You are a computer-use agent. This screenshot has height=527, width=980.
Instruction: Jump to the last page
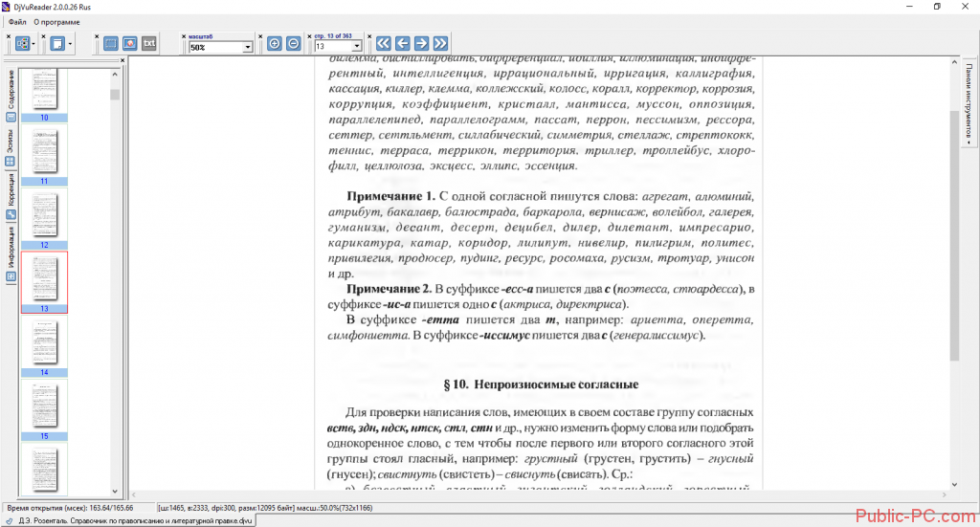click(x=440, y=43)
